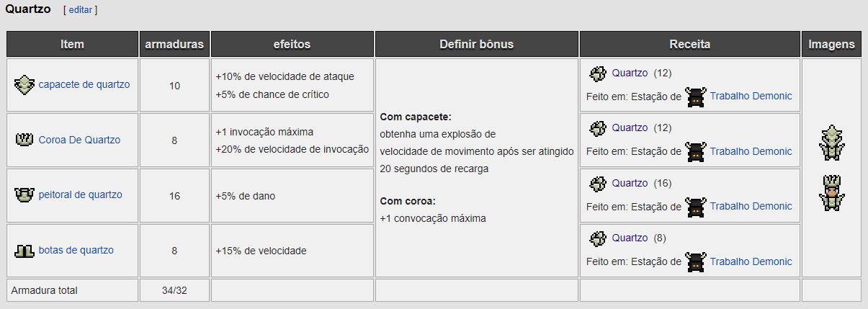Click the quartz boots item icon
Viewport: 868px width, 309px height.
click(x=24, y=251)
